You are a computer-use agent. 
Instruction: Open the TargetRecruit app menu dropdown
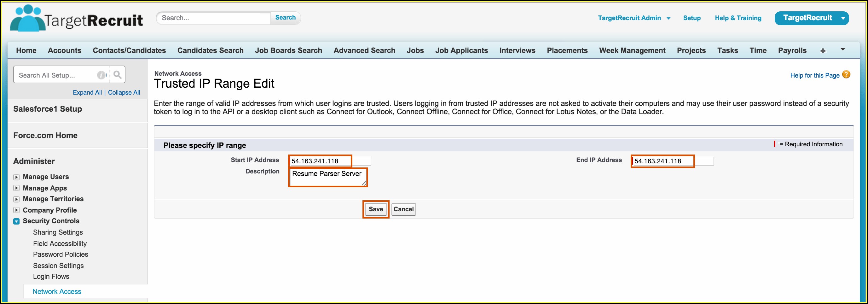click(x=842, y=18)
